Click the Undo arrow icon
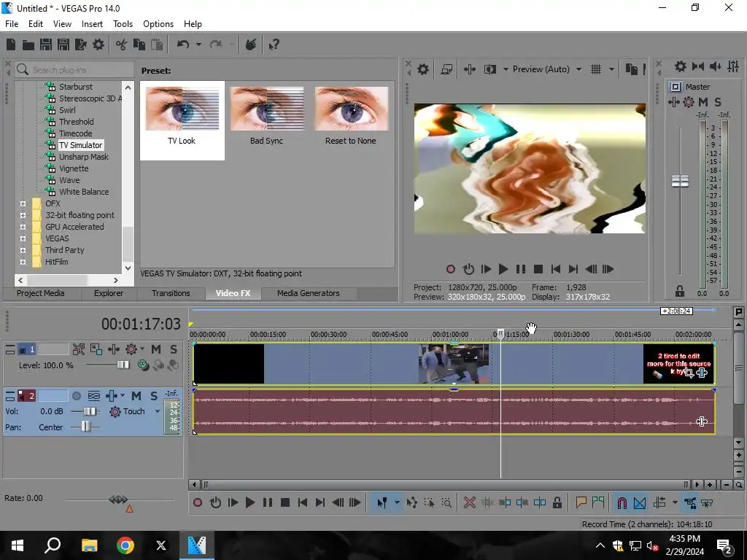The width and height of the screenshot is (747, 560). point(183,44)
